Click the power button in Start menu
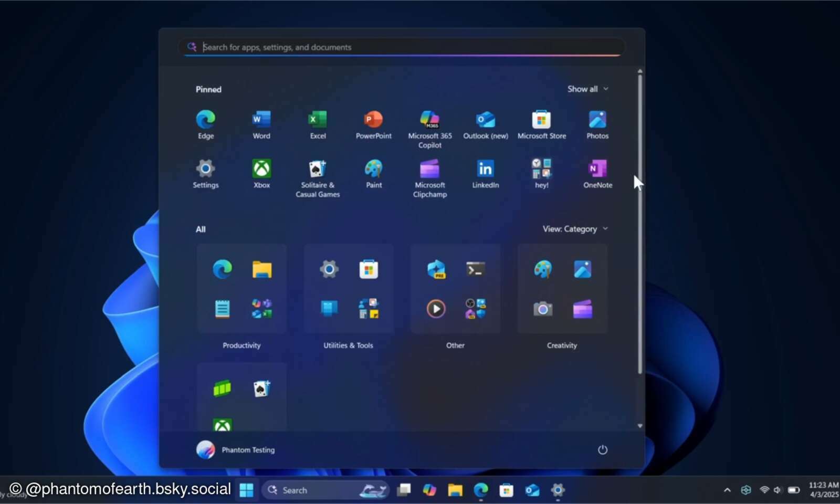The height and width of the screenshot is (504, 840). (602, 449)
